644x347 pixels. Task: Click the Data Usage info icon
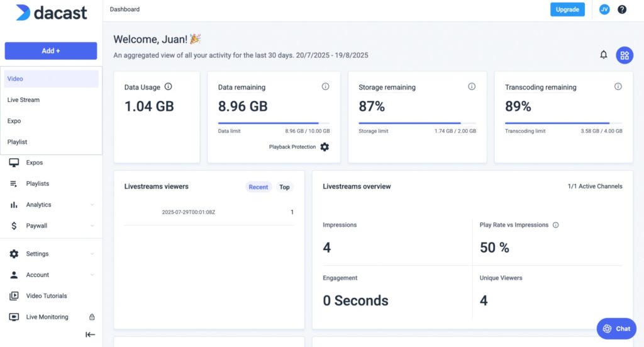click(x=168, y=87)
